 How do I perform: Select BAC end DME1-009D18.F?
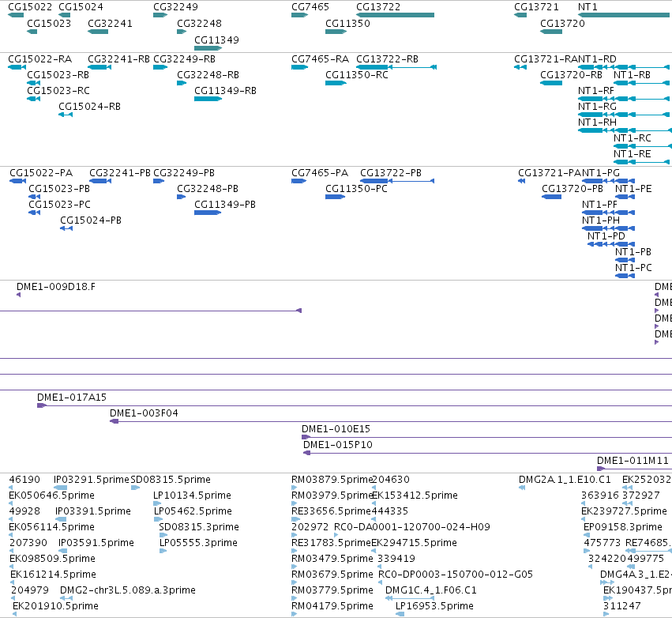pyautogui.click(x=56, y=287)
